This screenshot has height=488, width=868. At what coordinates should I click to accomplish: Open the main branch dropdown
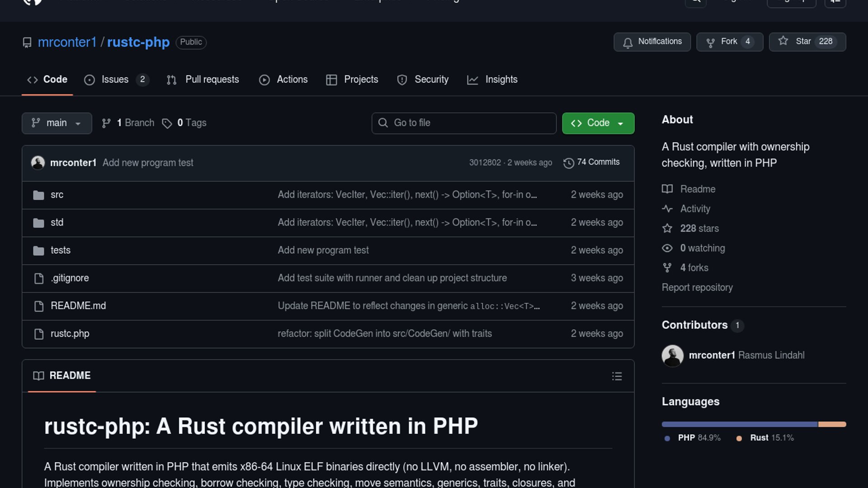click(x=57, y=123)
